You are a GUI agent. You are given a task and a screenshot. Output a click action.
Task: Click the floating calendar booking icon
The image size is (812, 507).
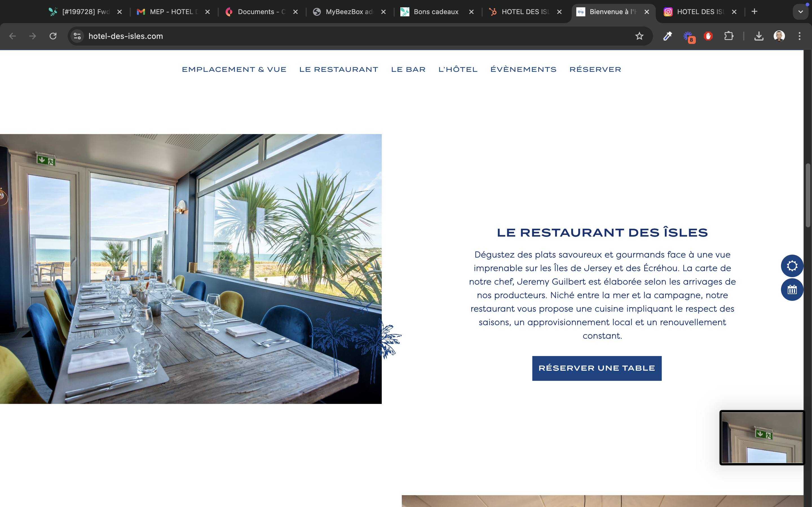792,289
